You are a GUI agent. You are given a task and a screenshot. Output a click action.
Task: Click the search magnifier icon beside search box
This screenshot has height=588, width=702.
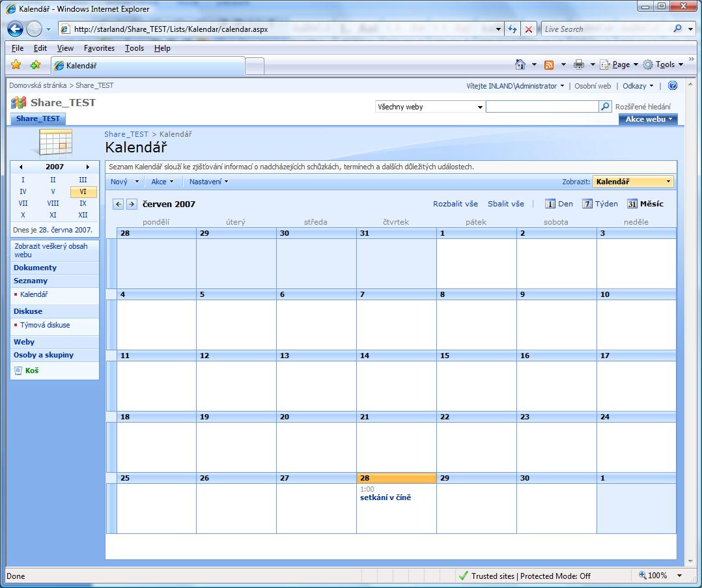606,107
